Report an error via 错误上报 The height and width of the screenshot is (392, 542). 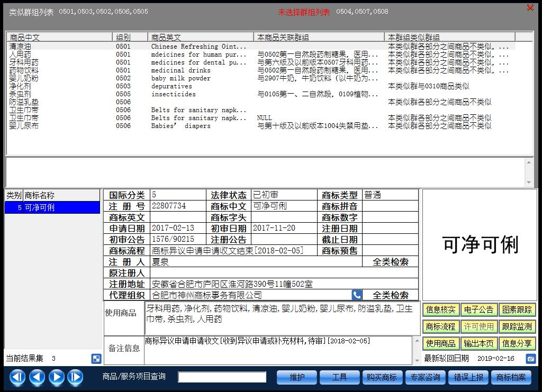(x=468, y=377)
